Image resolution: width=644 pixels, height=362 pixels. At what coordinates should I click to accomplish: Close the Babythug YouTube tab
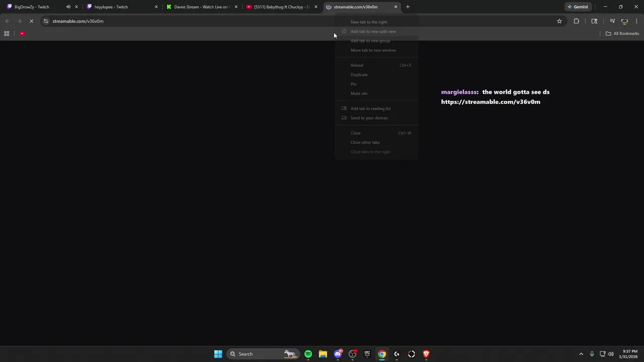(x=316, y=7)
